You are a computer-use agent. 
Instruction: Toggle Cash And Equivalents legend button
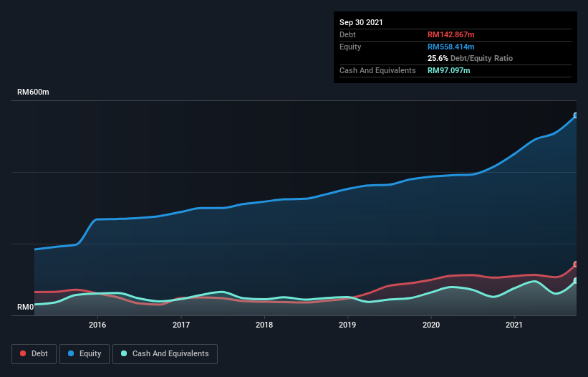[x=165, y=354]
